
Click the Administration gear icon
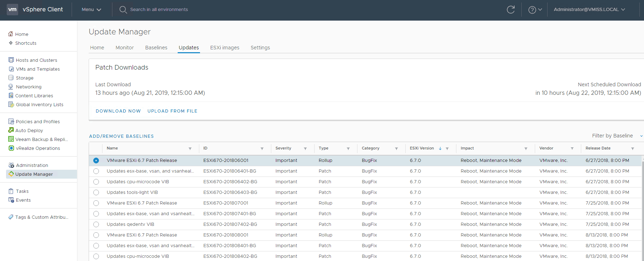point(11,165)
